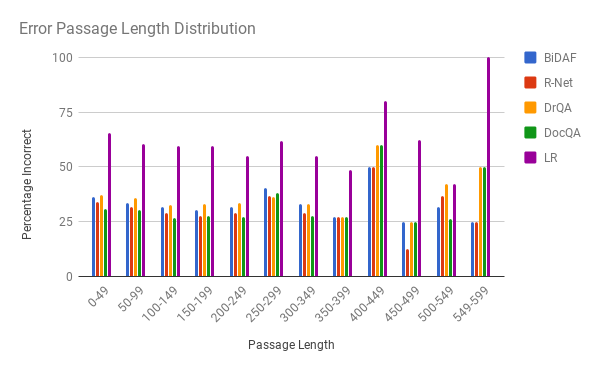Click the Passage Length axis title

pyautogui.click(x=291, y=345)
